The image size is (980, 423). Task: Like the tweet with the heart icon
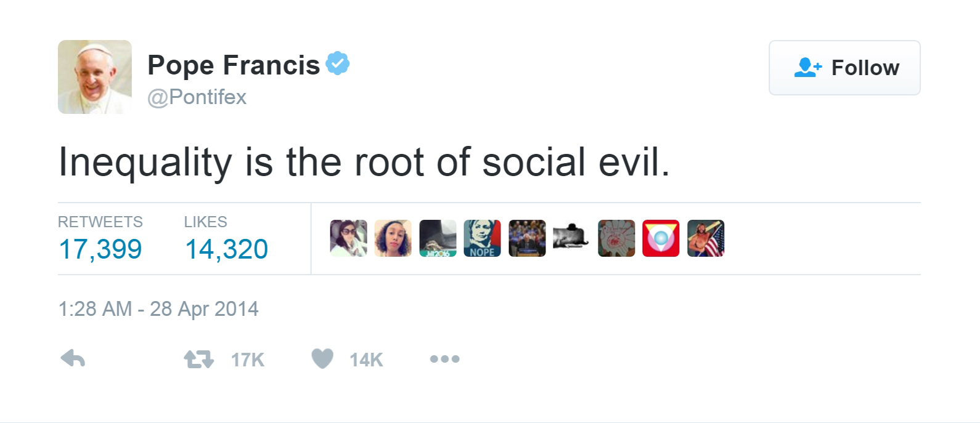pyautogui.click(x=322, y=358)
